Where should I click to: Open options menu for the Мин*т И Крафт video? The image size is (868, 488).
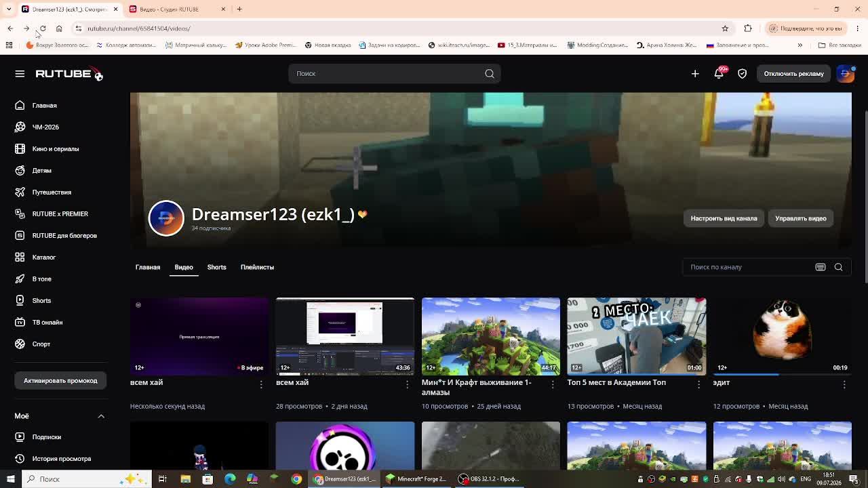pos(553,384)
